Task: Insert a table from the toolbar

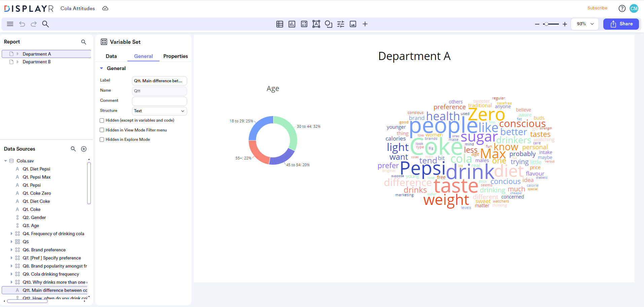Action: tap(280, 24)
